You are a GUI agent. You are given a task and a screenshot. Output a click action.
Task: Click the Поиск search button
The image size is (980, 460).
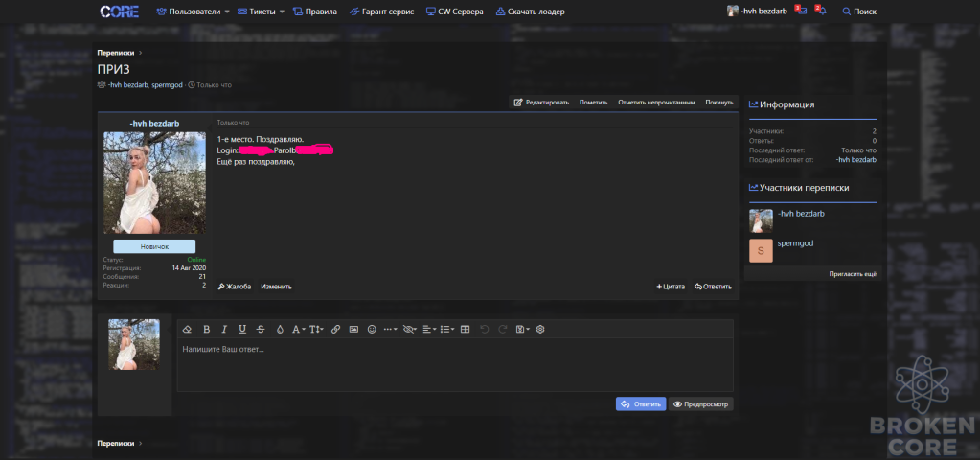pyautogui.click(x=859, y=11)
